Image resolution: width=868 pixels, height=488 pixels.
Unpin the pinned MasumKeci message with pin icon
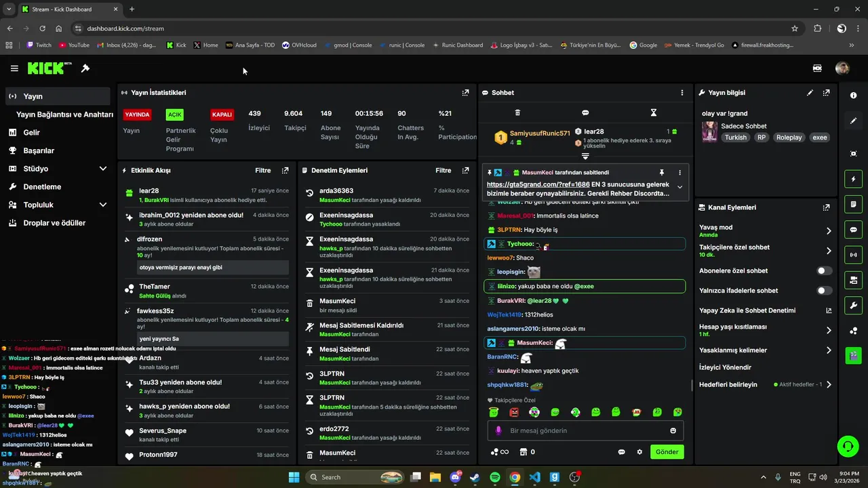click(x=662, y=173)
